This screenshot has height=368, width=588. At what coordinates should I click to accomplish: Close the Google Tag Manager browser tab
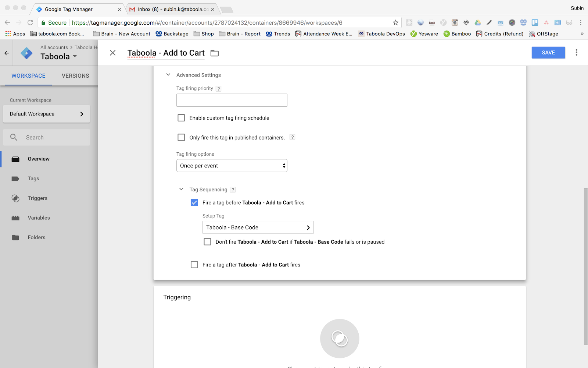119,9
